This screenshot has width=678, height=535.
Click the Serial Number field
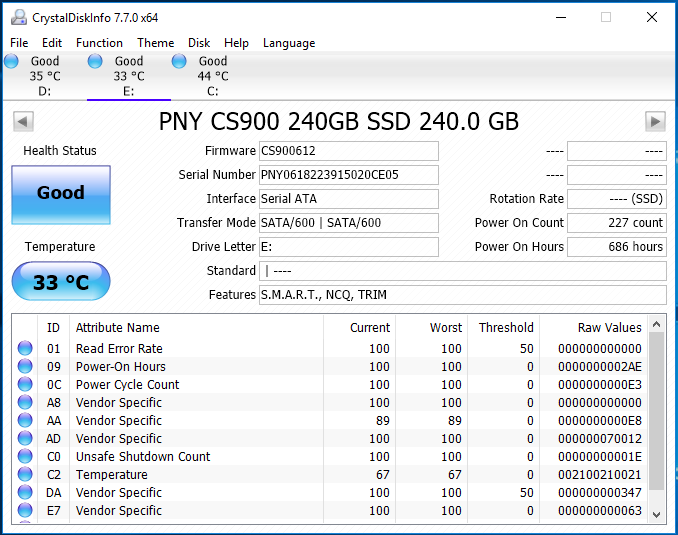click(x=348, y=175)
